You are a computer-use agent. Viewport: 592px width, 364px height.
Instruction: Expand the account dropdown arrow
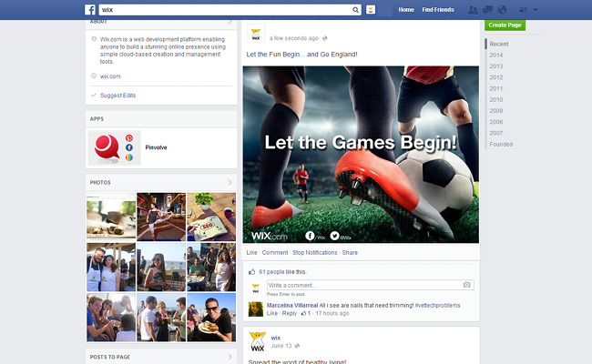[x=536, y=10]
